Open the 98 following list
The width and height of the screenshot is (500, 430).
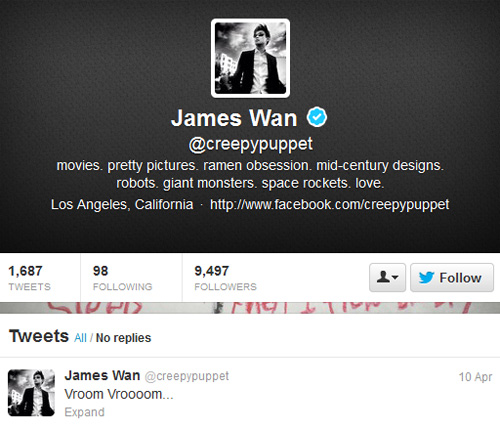pos(122,278)
